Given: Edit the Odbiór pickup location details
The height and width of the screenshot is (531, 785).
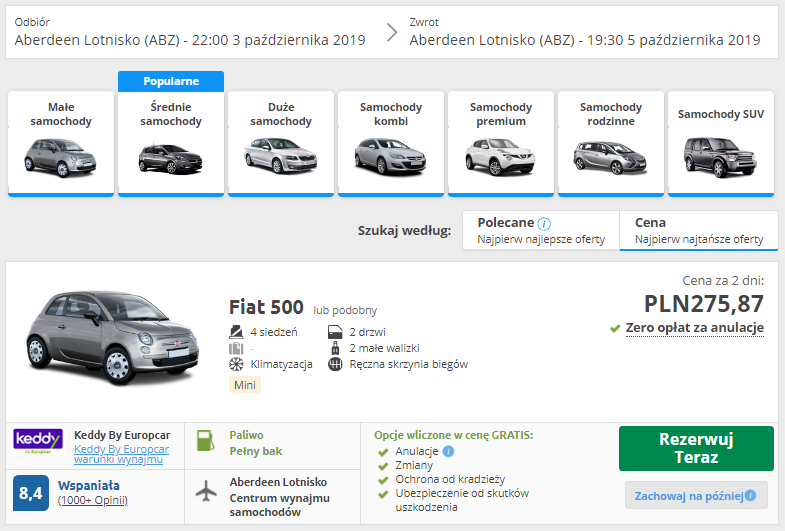Looking at the screenshot, I should [x=190, y=32].
